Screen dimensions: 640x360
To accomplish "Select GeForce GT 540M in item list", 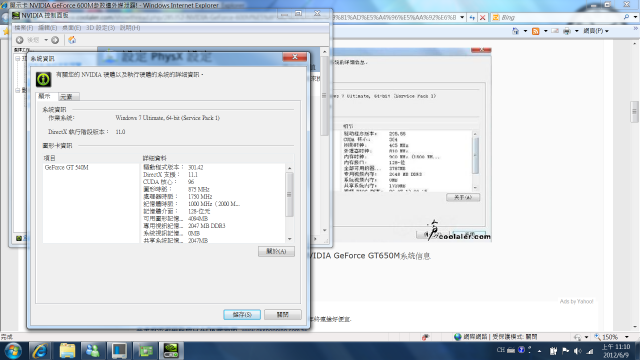I will [x=67, y=167].
